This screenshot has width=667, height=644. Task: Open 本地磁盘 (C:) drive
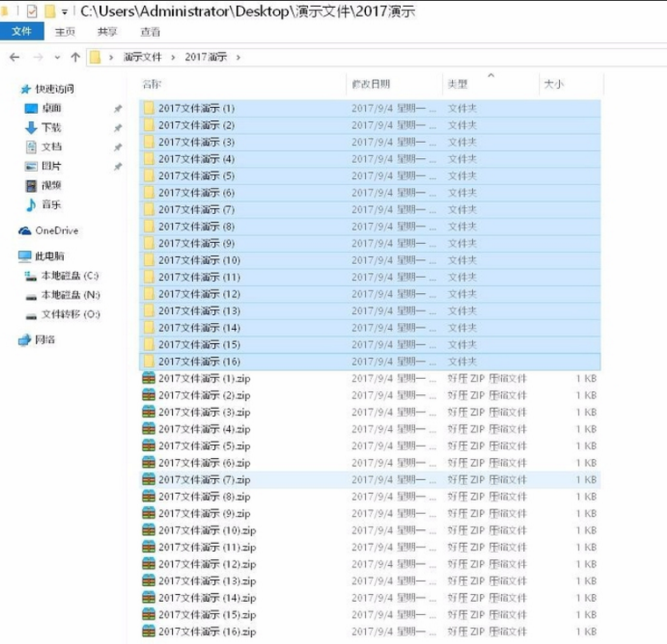pyautogui.click(x=70, y=275)
